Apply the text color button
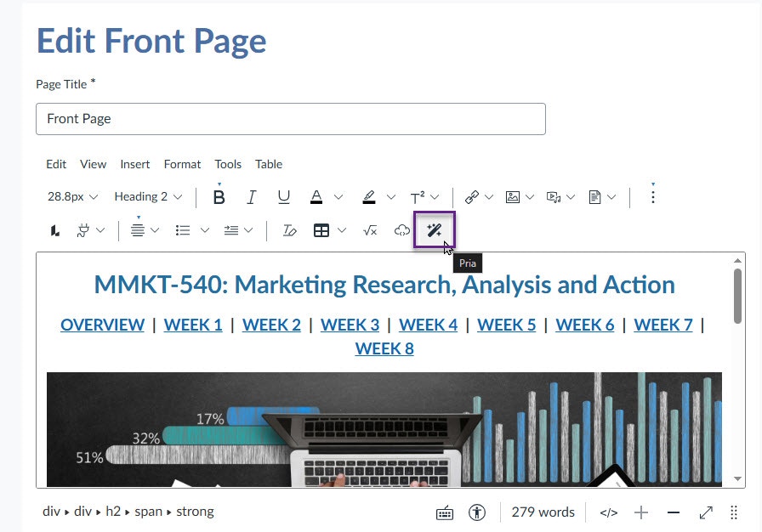 [x=316, y=197]
